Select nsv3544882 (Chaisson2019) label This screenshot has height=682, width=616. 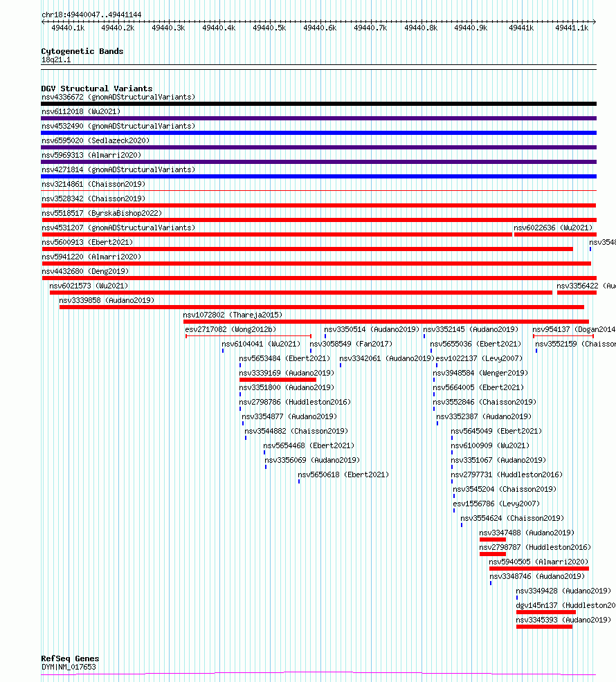coord(296,432)
